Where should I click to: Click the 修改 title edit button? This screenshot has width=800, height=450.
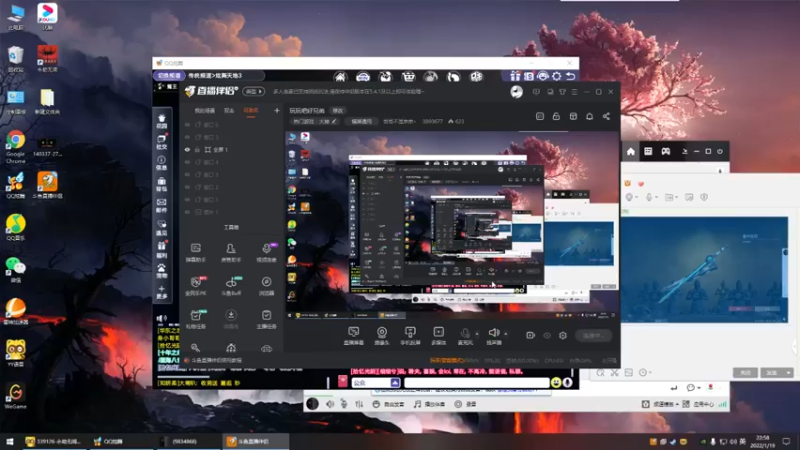[338, 110]
